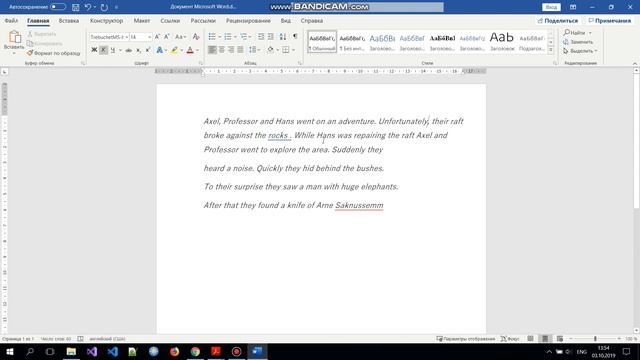The height and width of the screenshot is (360, 640).
Task: Open the borders dropdown arrow
Action: coord(293,50)
